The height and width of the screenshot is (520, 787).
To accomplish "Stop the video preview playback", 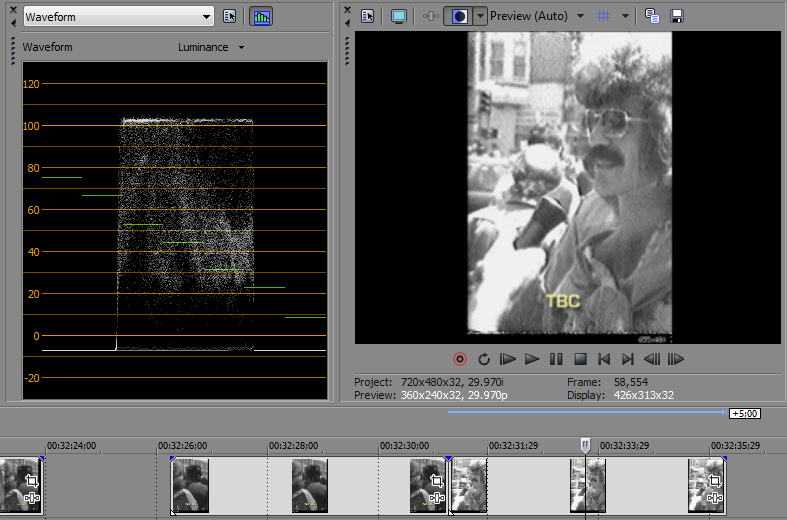I will point(580,359).
